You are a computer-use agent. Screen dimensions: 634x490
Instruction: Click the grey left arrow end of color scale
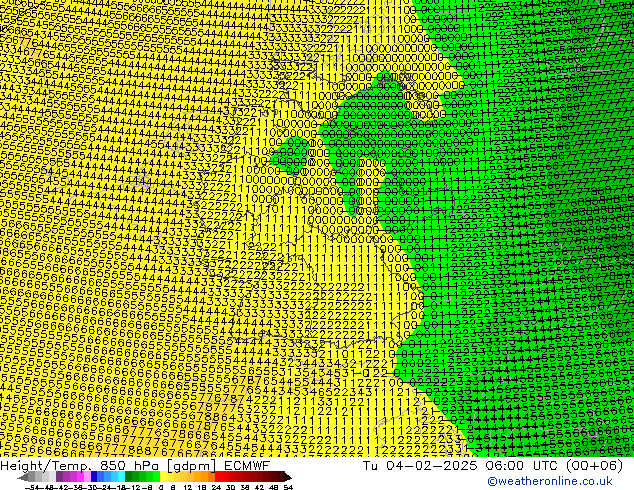[23, 477]
